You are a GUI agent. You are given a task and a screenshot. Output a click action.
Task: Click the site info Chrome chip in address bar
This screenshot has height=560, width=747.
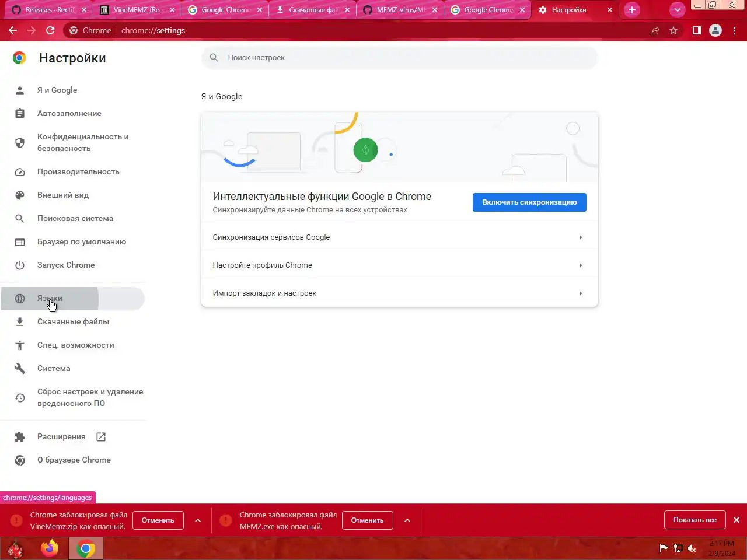[90, 30]
